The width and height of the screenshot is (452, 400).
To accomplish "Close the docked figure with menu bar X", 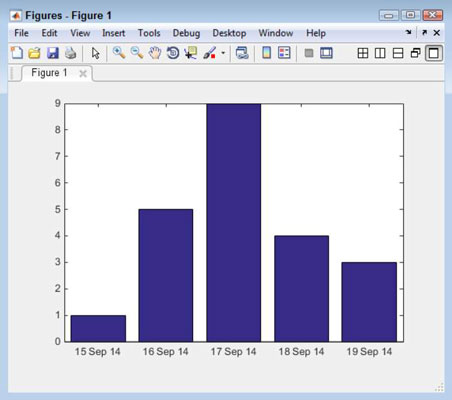I will [x=437, y=33].
